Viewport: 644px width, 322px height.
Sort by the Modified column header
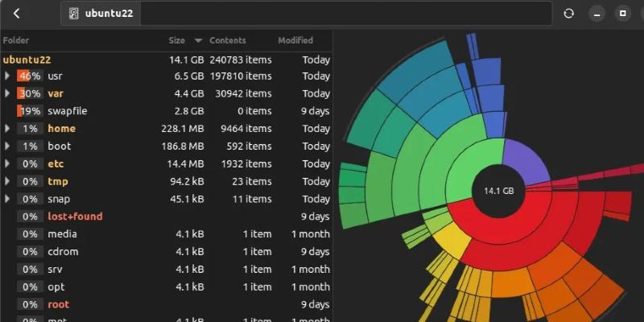[295, 40]
